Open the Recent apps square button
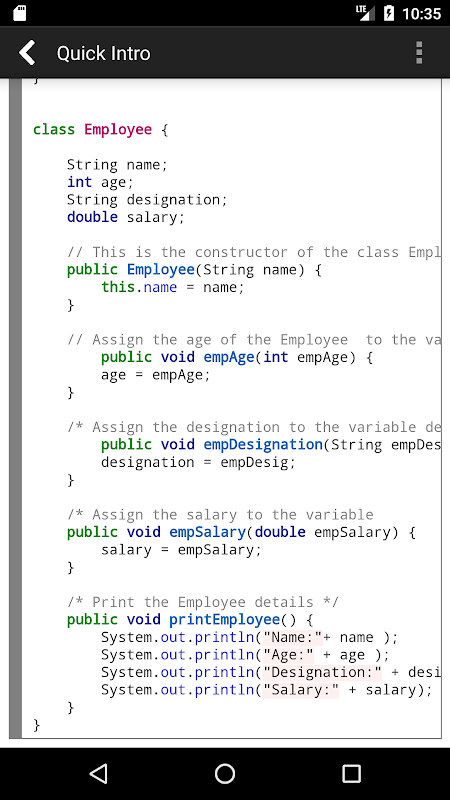450x800 pixels. click(x=351, y=773)
